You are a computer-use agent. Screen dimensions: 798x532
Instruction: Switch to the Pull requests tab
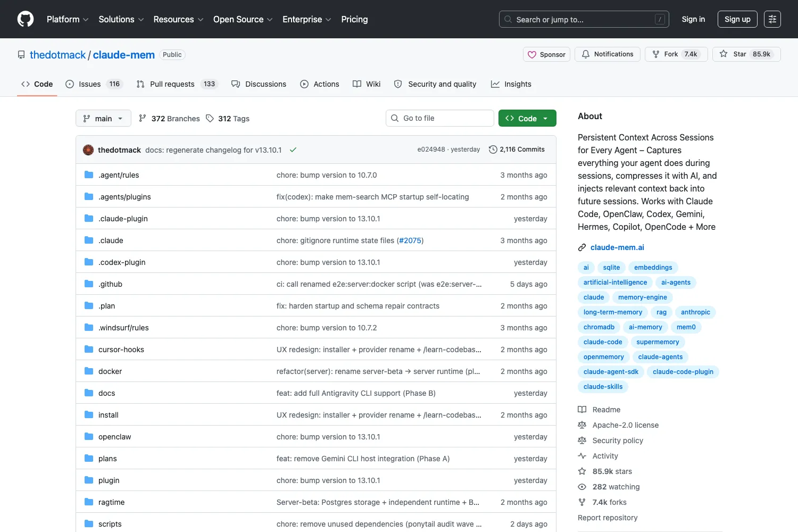click(177, 84)
